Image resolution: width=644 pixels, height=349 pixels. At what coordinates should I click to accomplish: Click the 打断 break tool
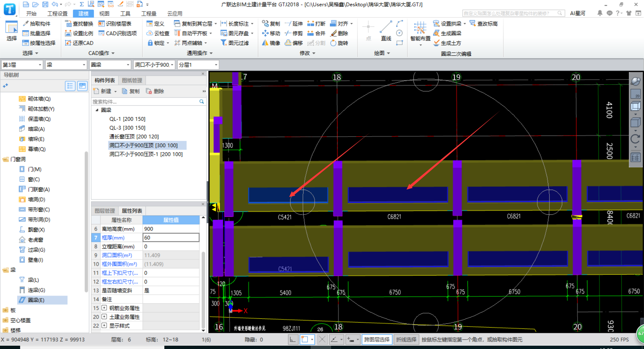pyautogui.click(x=316, y=23)
